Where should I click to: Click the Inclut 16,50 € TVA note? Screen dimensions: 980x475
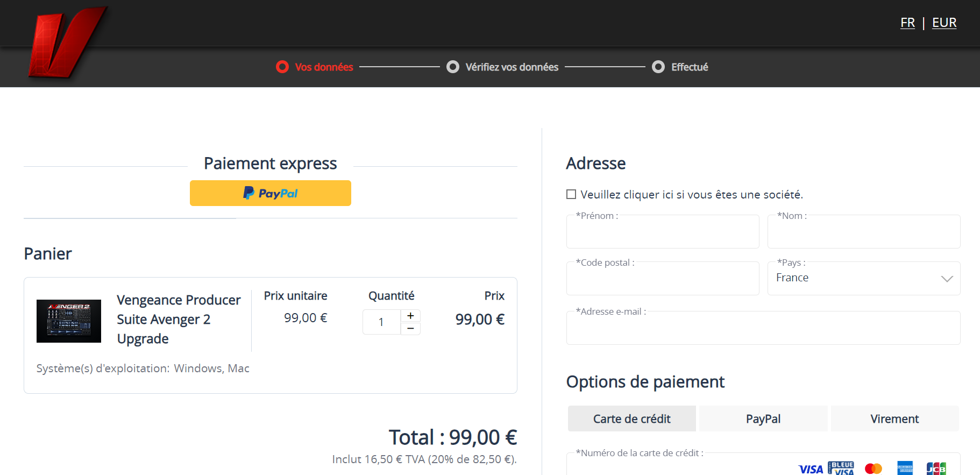tap(424, 459)
